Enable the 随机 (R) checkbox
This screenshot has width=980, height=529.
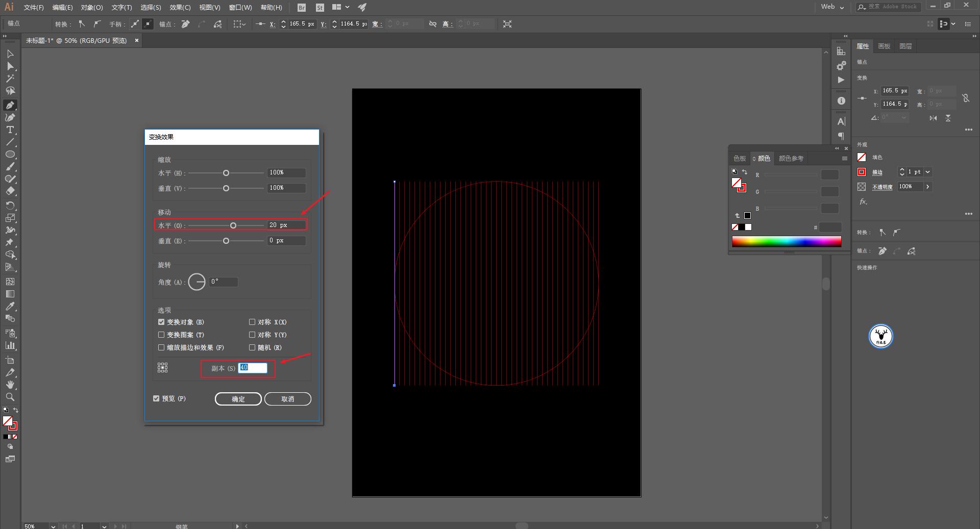[x=252, y=347]
